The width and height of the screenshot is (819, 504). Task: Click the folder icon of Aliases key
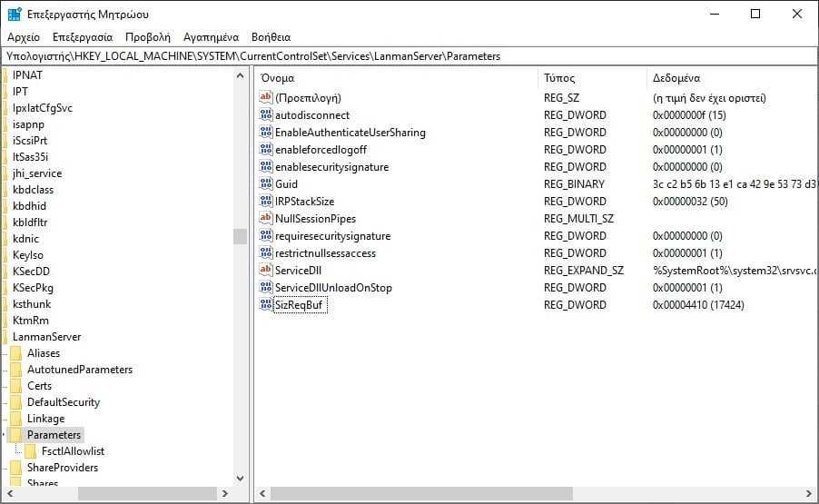(16, 353)
